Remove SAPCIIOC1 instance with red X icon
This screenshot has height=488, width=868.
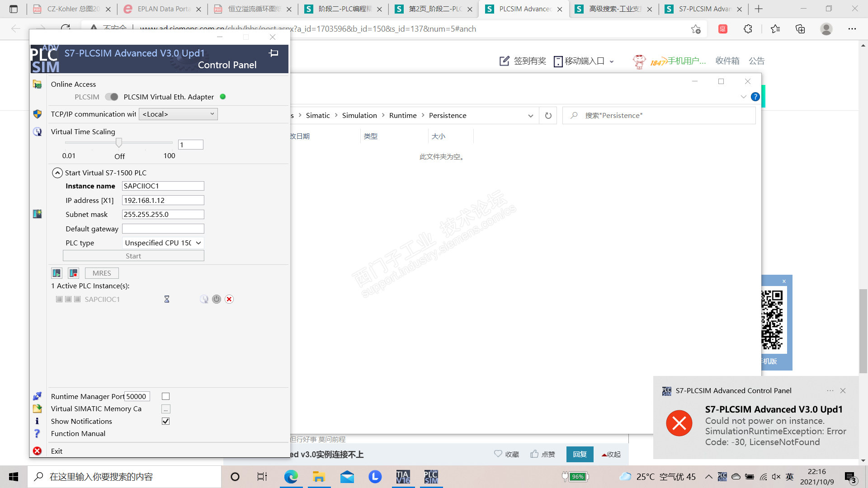click(x=229, y=299)
